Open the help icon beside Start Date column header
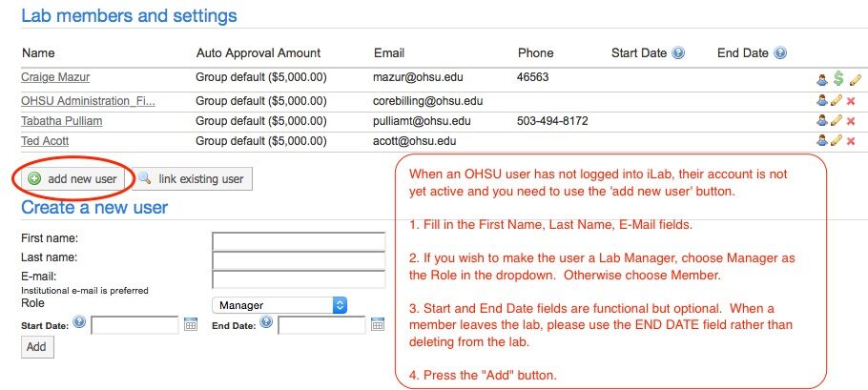868x390 pixels. point(678,53)
